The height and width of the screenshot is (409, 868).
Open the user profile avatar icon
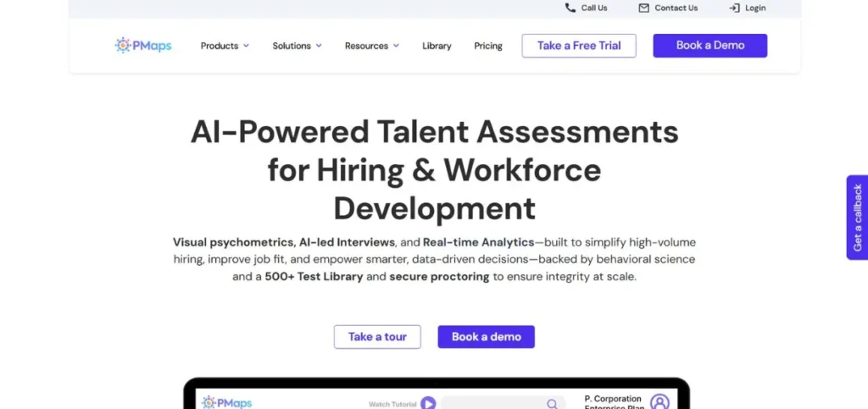coord(659,401)
